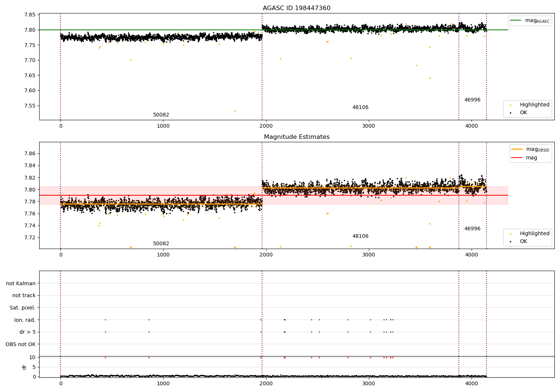Click the "46996" annotation in the AGASC ID plot

click(x=472, y=100)
